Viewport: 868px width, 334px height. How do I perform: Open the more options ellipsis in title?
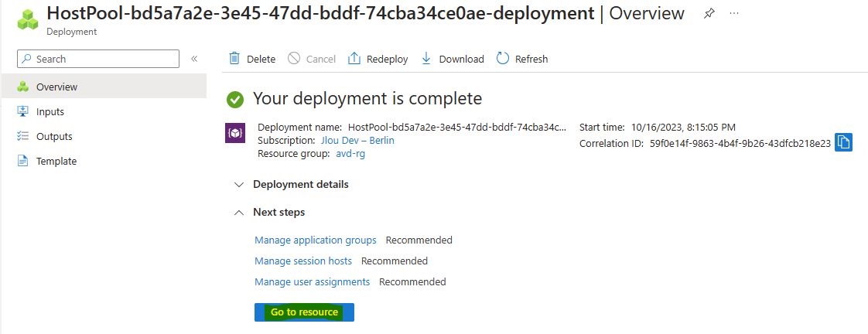click(x=734, y=13)
